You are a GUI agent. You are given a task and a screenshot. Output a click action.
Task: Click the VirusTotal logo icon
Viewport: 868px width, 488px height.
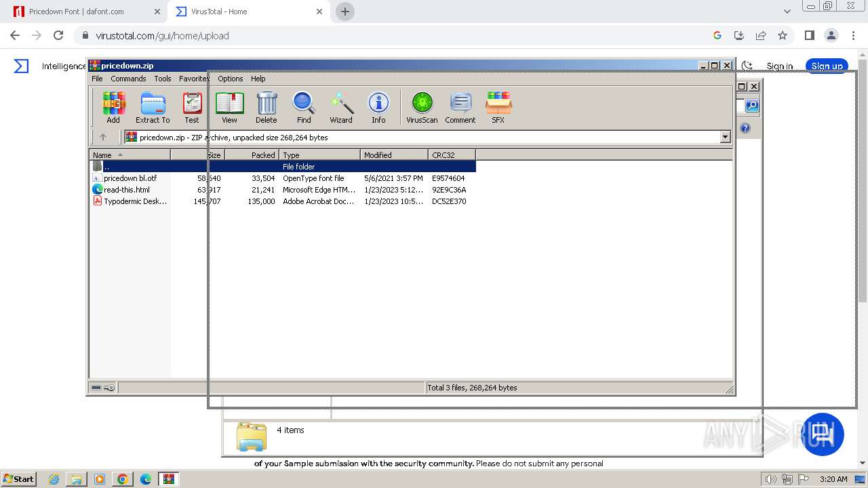pos(22,66)
